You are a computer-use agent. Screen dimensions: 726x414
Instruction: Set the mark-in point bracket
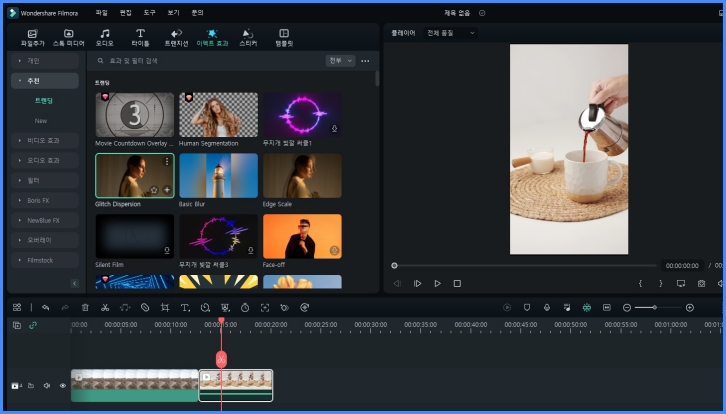pyautogui.click(x=640, y=283)
